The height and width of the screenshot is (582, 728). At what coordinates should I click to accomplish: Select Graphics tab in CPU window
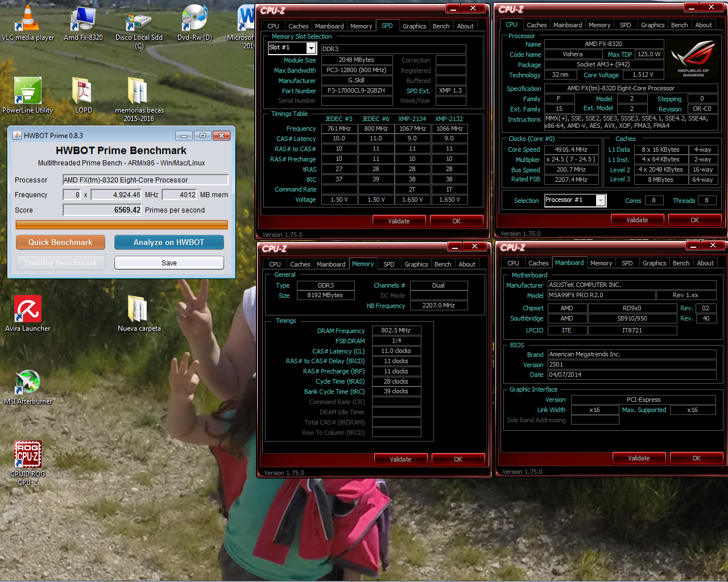tap(652, 25)
